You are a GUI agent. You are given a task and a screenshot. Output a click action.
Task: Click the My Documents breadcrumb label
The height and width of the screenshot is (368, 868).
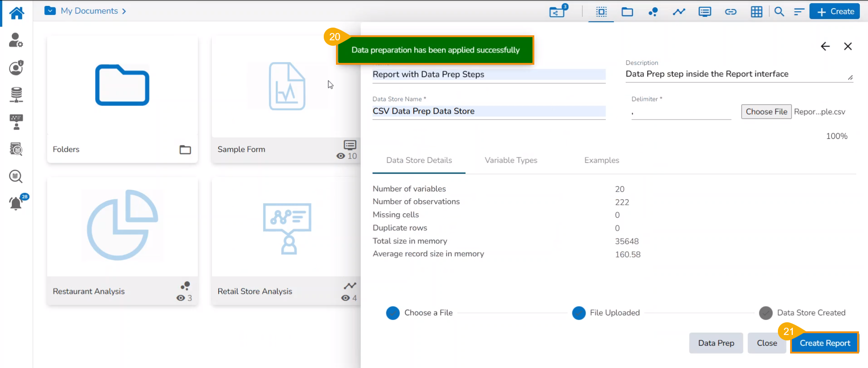89,11
